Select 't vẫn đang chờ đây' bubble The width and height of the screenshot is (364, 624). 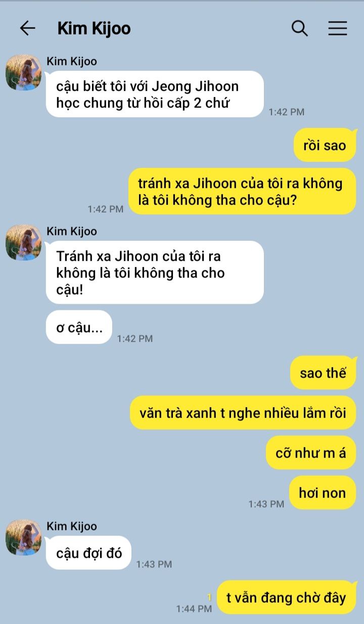(x=286, y=597)
